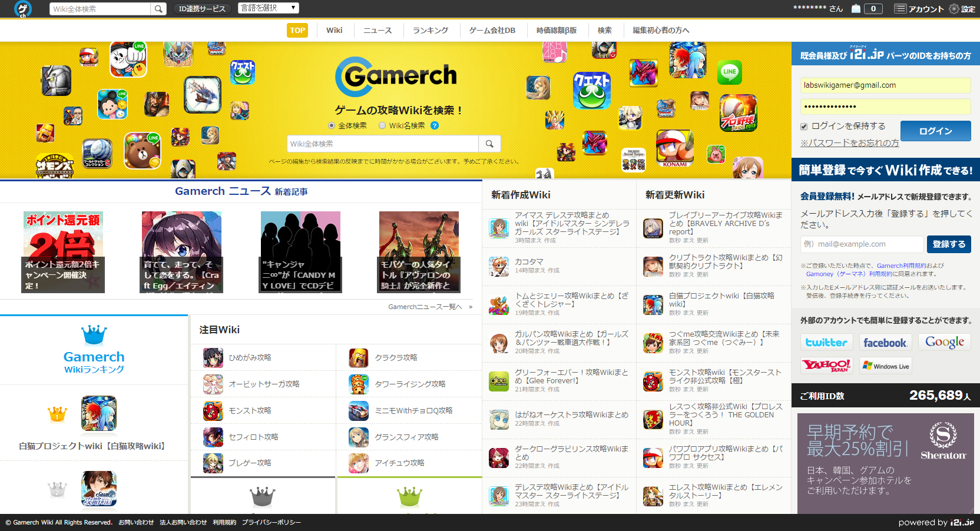Click the hero search magnifier button

click(x=489, y=144)
